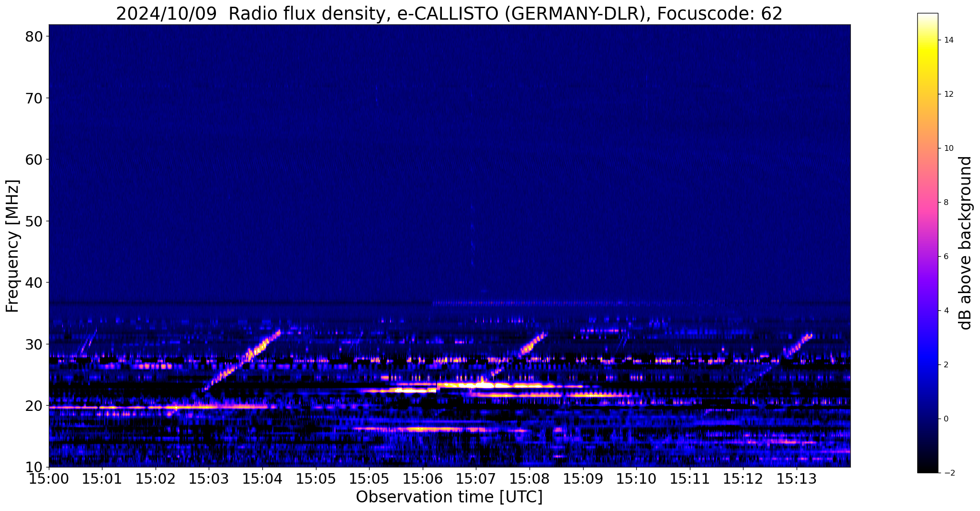This screenshot has width=980, height=511.
Task: Click the 15:12 time tick label
Action: click(743, 479)
